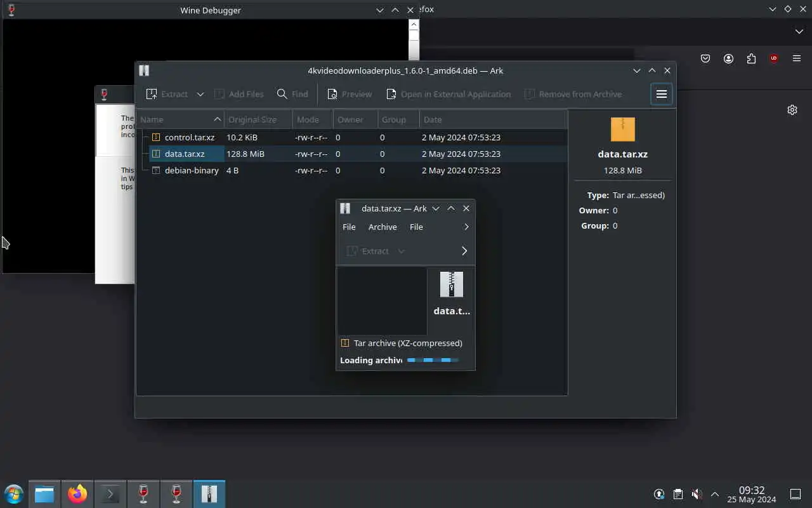Click Ark icon in main window title bar
812x508 pixels.
[144, 70]
